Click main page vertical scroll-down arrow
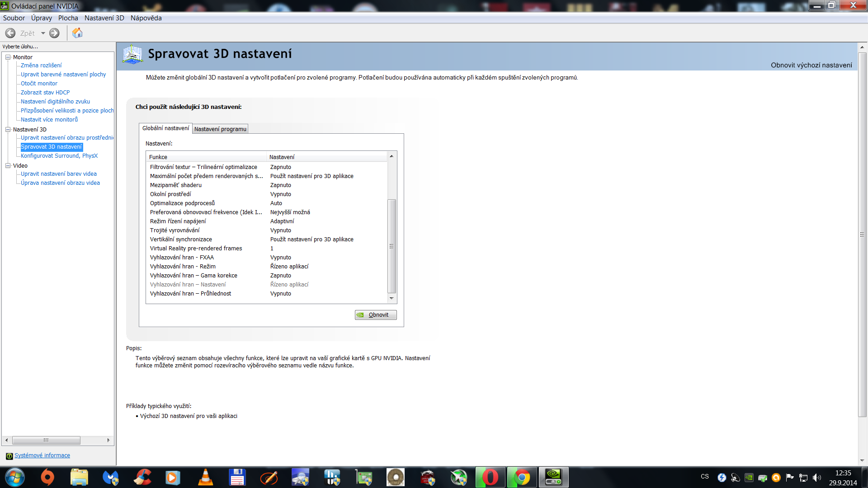Image resolution: width=868 pixels, height=488 pixels. [x=862, y=460]
